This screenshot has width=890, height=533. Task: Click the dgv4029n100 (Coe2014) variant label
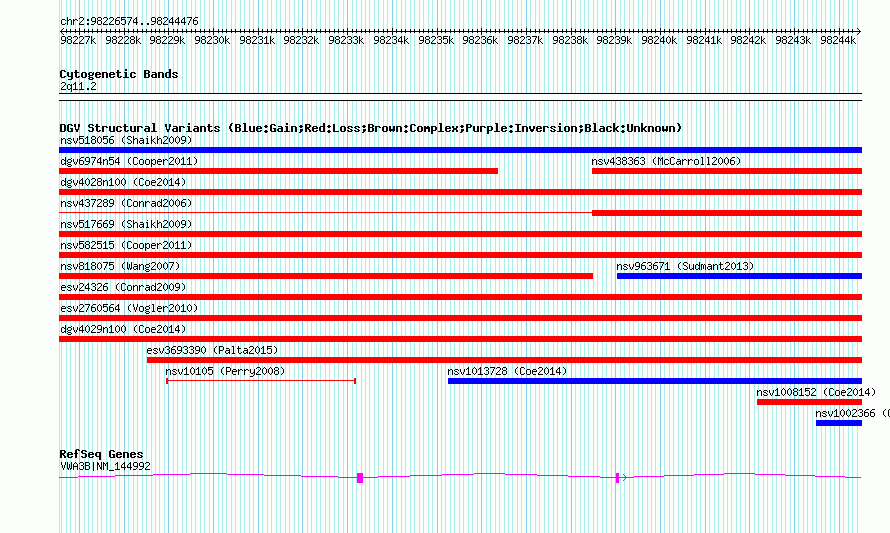[x=123, y=329]
